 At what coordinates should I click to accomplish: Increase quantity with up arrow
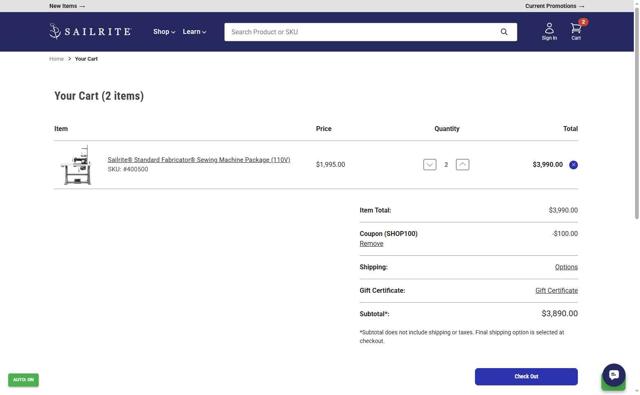[462, 164]
